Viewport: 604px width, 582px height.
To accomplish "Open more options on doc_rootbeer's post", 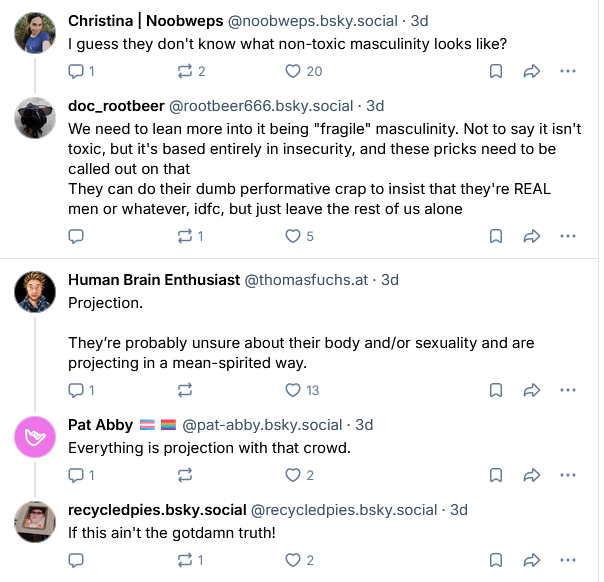I will pos(568,237).
